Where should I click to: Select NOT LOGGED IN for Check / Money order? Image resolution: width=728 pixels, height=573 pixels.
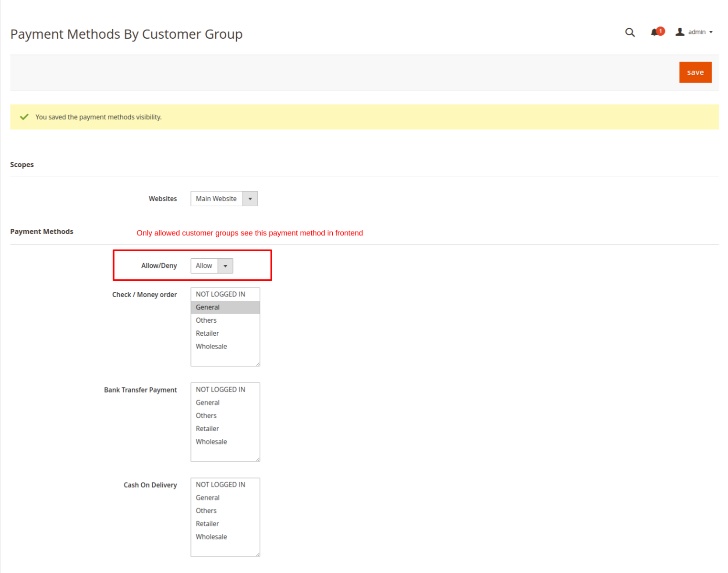pos(221,294)
